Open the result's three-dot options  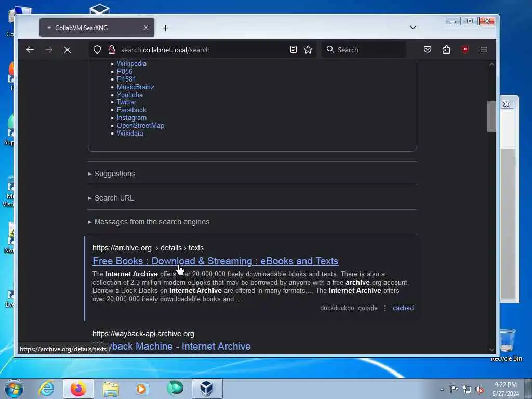click(385, 308)
